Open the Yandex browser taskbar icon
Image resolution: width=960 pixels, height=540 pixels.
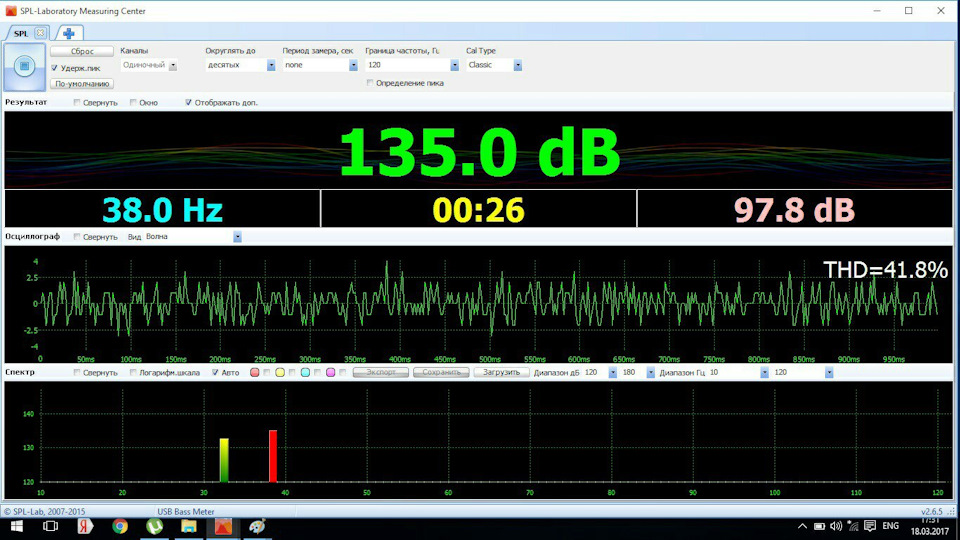(84, 526)
